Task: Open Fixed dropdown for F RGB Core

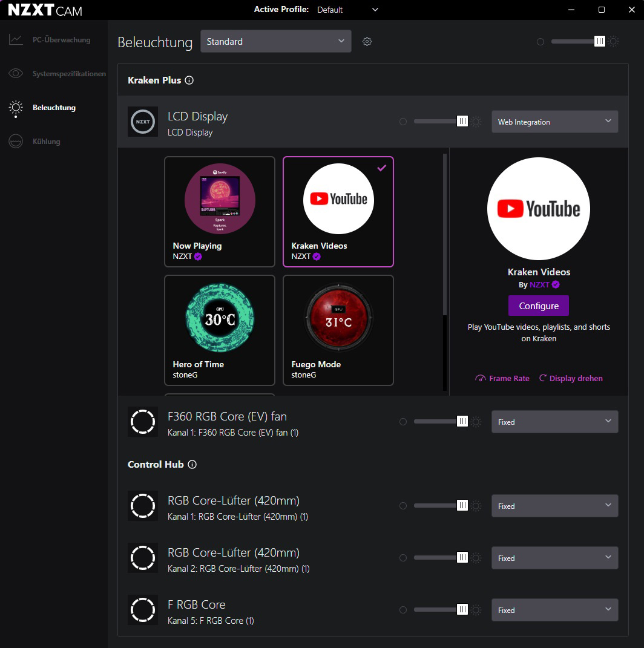Action: [x=554, y=610]
